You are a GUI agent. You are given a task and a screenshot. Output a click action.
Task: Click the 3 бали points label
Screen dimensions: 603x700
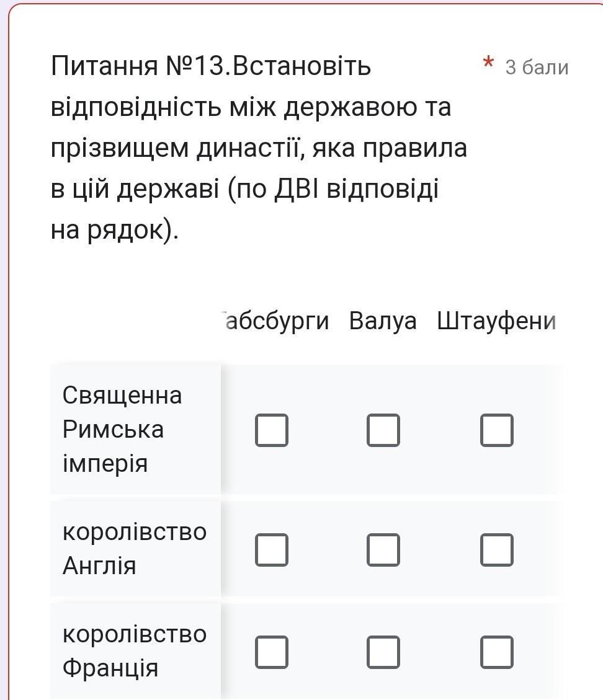coord(537,68)
